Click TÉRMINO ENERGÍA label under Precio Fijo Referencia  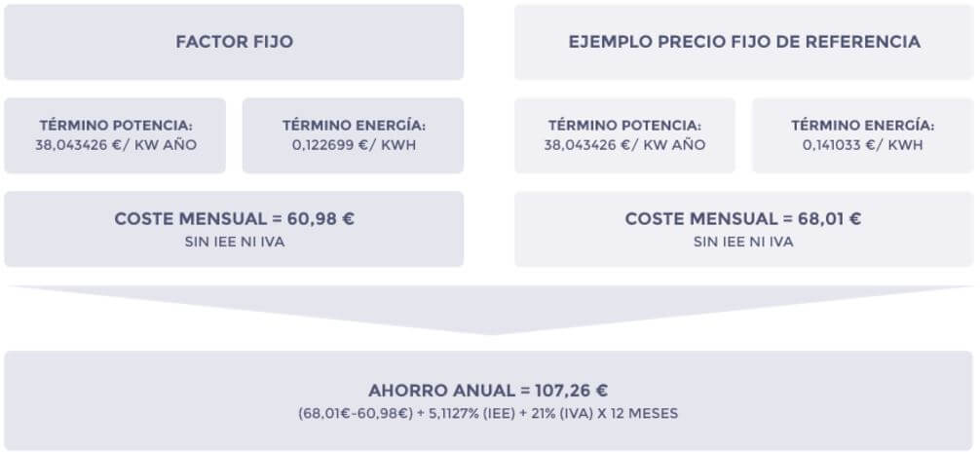pos(862,126)
